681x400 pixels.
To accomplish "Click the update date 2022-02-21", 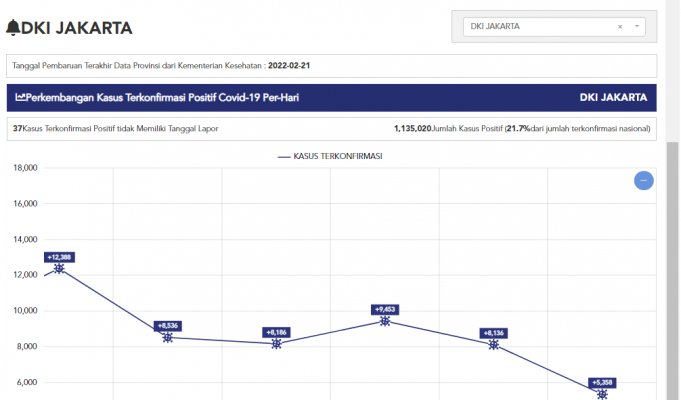I will tap(291, 66).
